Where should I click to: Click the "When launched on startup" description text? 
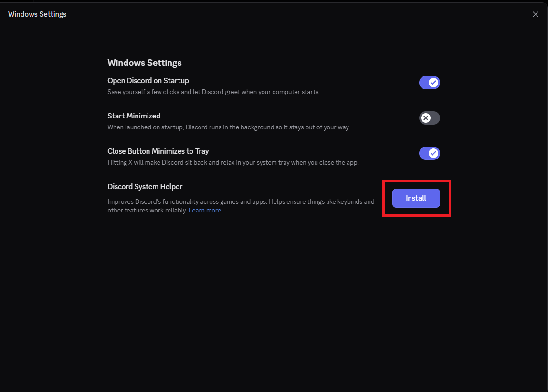228,127
